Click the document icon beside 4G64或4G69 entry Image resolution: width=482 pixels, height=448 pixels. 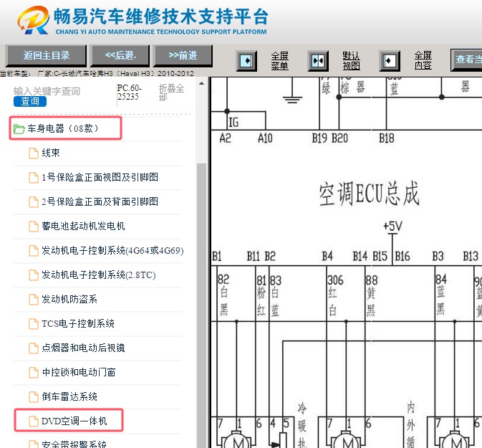[34, 251]
